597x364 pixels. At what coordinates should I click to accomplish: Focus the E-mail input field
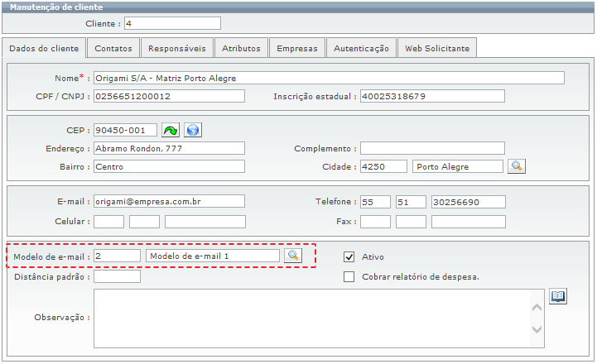pos(169,201)
